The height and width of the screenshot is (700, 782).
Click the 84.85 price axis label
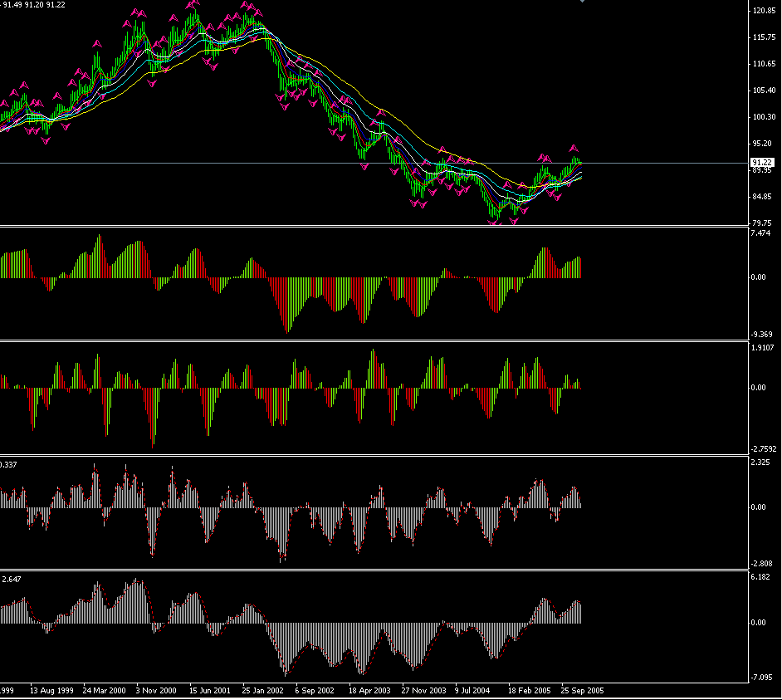(762, 197)
